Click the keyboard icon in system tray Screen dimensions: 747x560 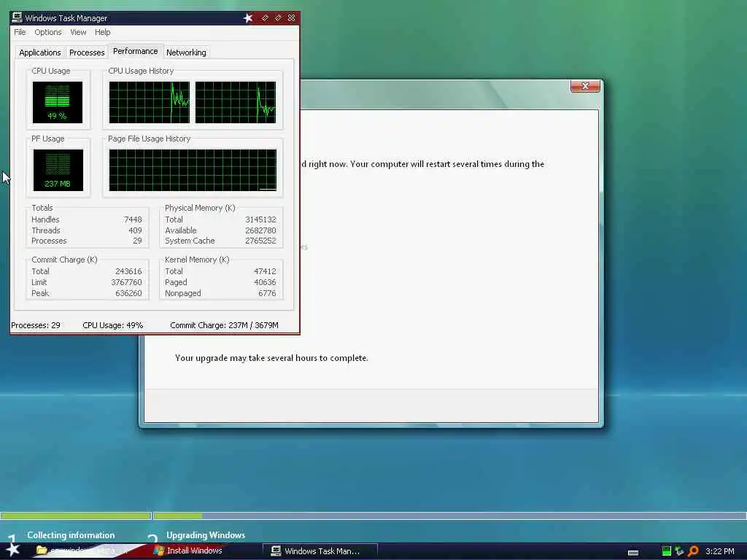coord(633,553)
